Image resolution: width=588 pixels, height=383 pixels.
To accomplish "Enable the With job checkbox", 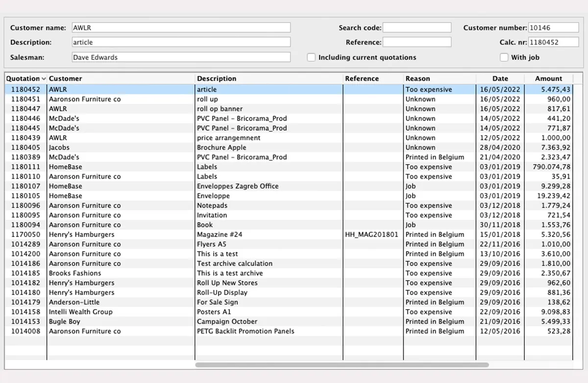I will (504, 57).
